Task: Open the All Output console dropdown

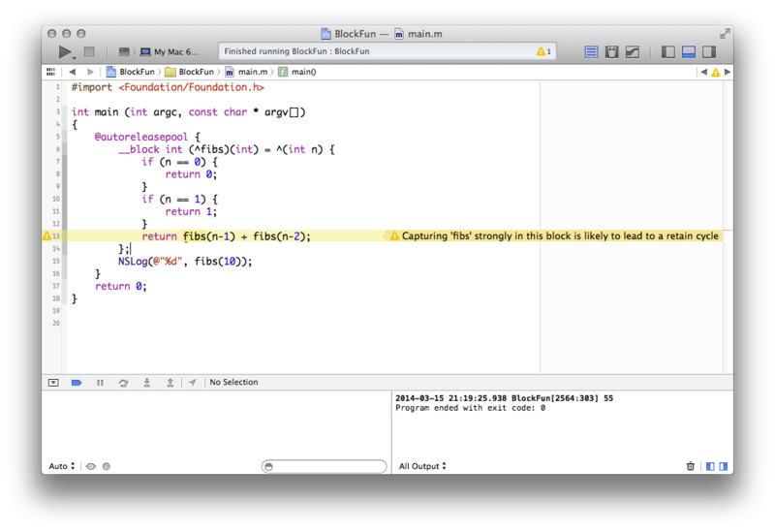Action: click(x=422, y=466)
